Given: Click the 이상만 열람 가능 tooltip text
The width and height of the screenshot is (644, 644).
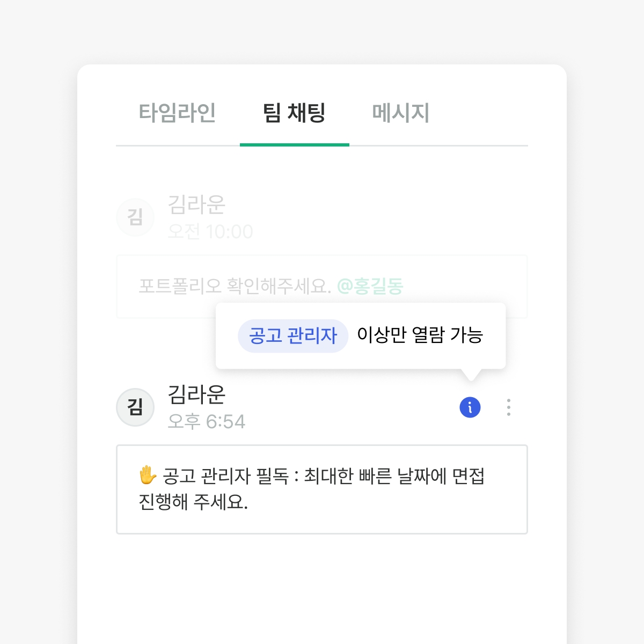Looking at the screenshot, I should [420, 335].
